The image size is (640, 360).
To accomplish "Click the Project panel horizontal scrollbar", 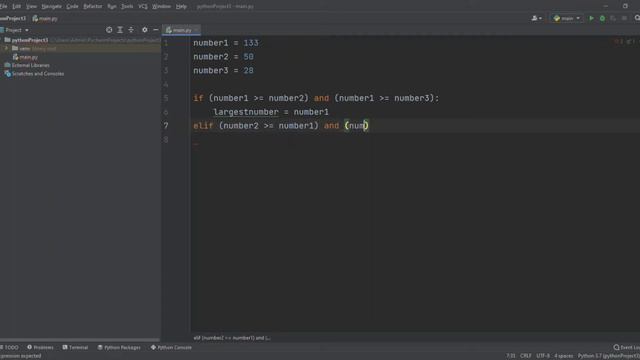I will [x=80, y=340].
